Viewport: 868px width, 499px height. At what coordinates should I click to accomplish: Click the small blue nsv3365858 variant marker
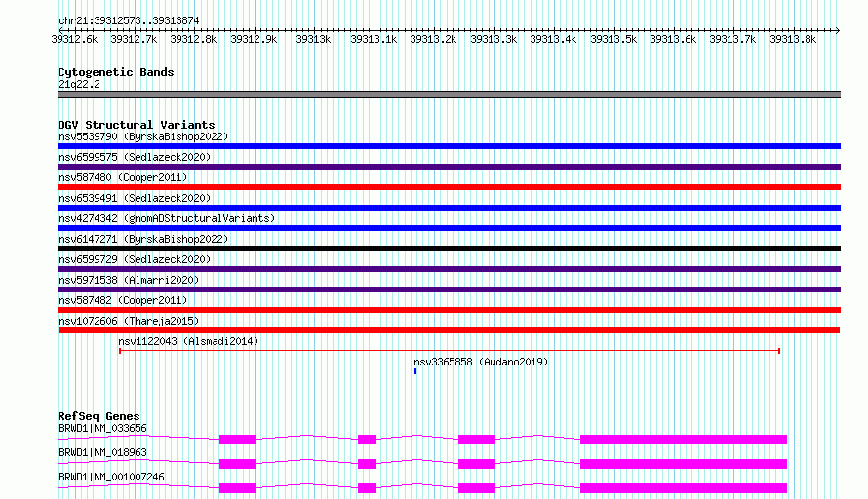click(x=415, y=371)
